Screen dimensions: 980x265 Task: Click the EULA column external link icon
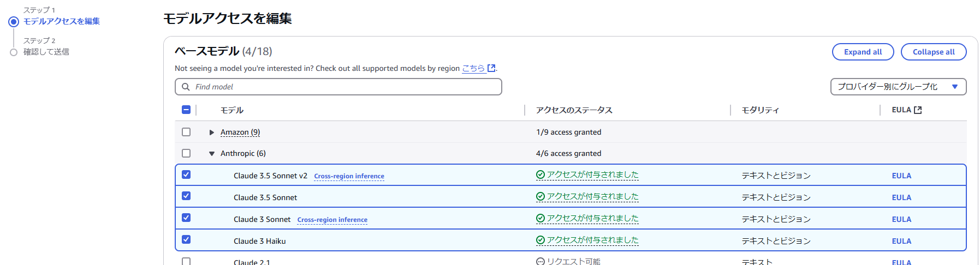(918, 110)
